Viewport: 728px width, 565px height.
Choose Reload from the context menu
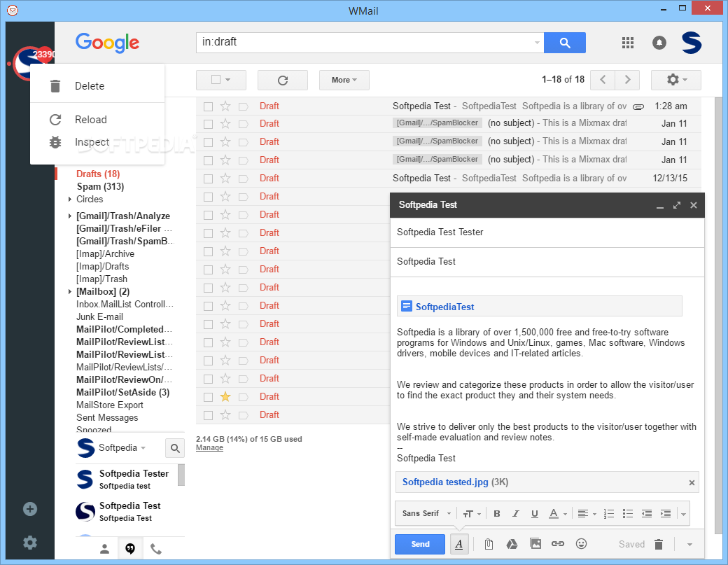coord(97,120)
